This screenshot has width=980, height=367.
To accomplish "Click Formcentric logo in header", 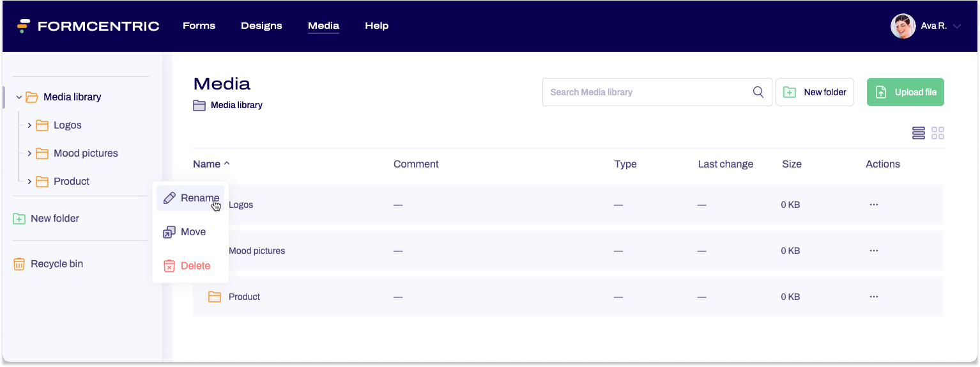I will pos(88,26).
